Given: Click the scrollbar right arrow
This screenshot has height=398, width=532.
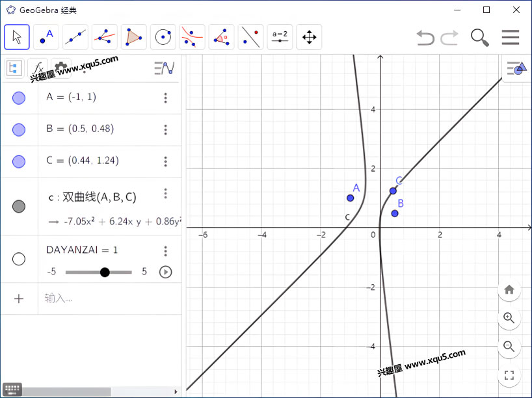Looking at the screenshot, I should point(176,391).
